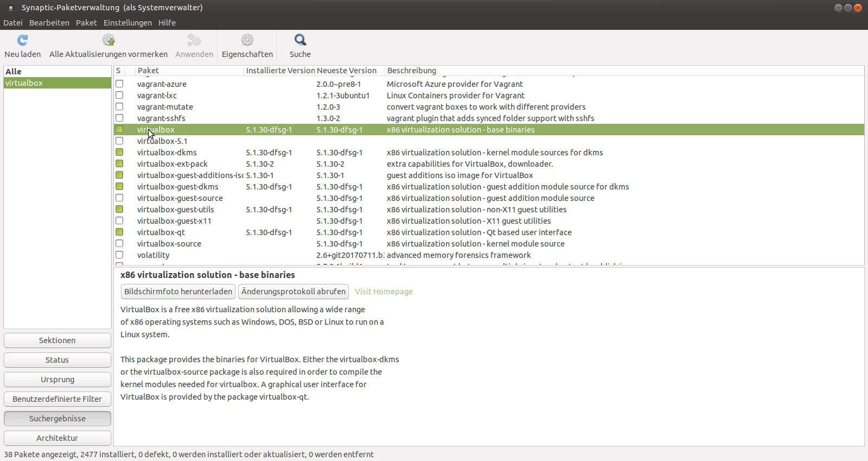Toggle status checkbox for vagrant-sshfs
Viewport: 868px width, 461px height.
119,118
